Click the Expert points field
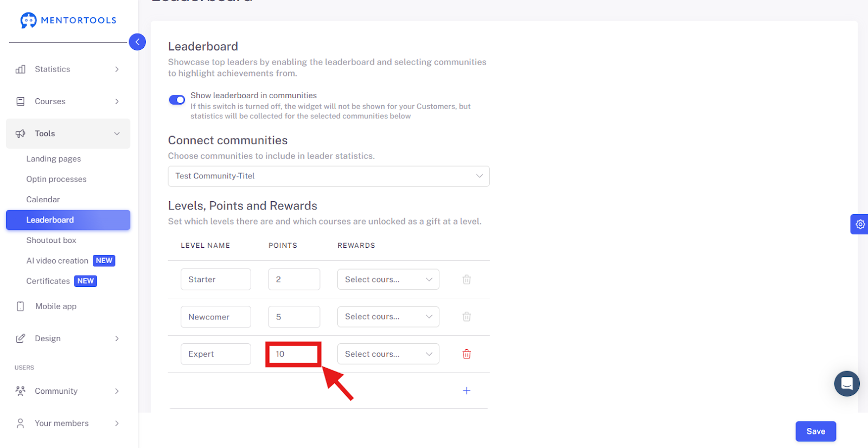Image resolution: width=868 pixels, height=448 pixels. coord(293,354)
